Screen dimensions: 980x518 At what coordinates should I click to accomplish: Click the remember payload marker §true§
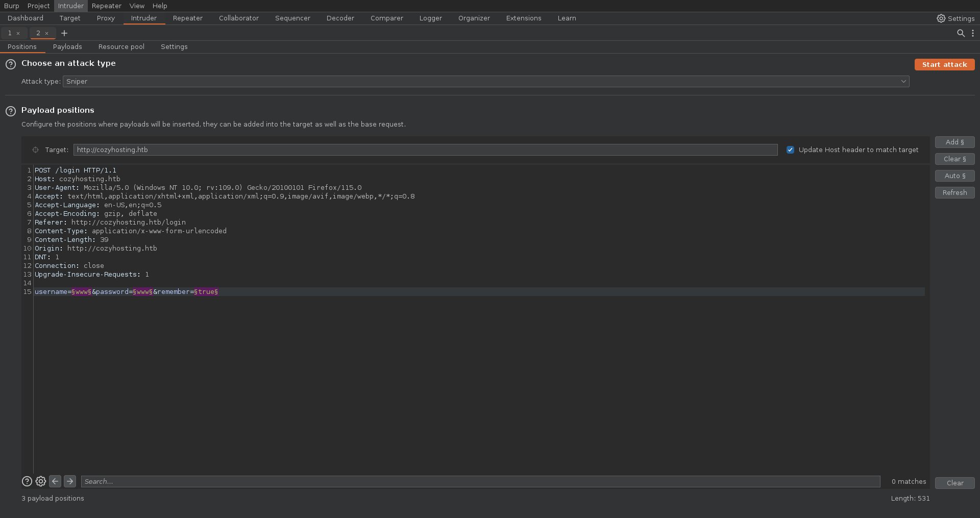(x=206, y=292)
